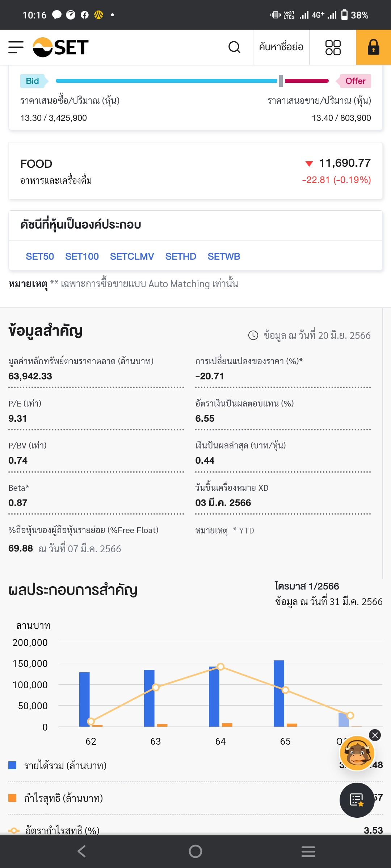Open the hamburger navigation menu
The height and width of the screenshot is (868, 391).
pyautogui.click(x=16, y=47)
